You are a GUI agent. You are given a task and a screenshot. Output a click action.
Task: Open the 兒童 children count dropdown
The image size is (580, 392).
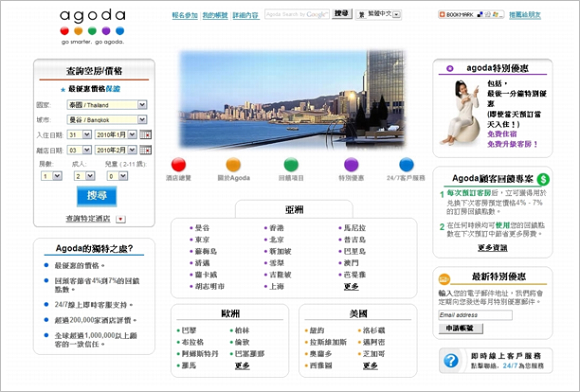click(x=117, y=176)
